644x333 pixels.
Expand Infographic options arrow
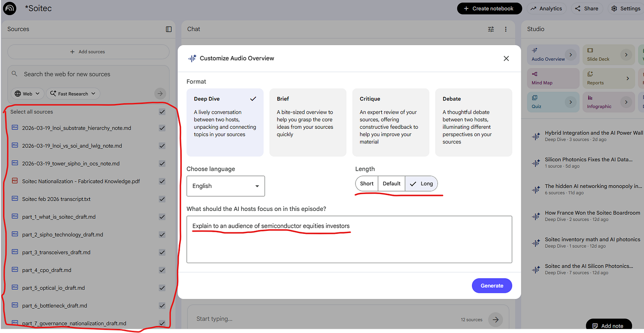(x=626, y=102)
